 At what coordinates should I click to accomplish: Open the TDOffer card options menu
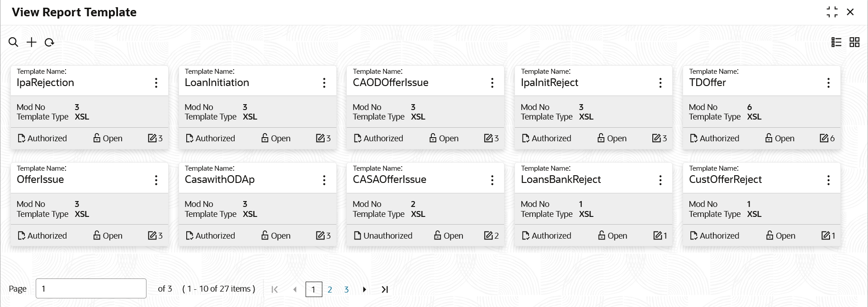[828, 83]
